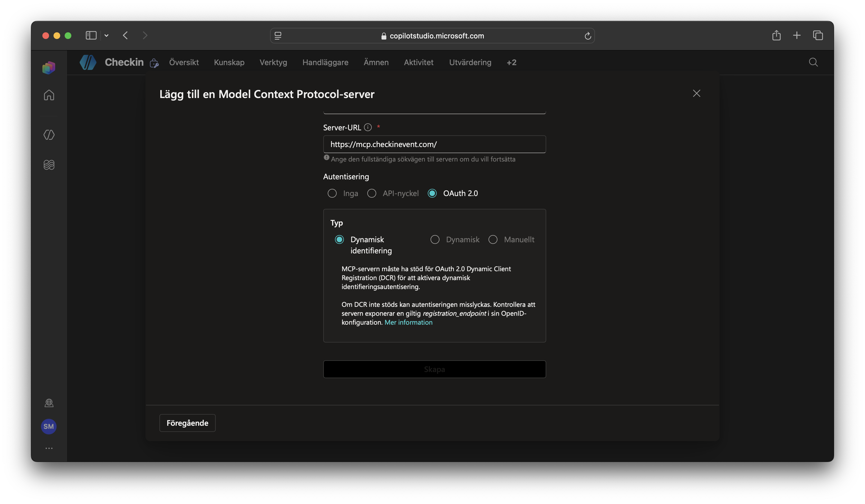Go back with the Safari back arrow

[x=125, y=35]
